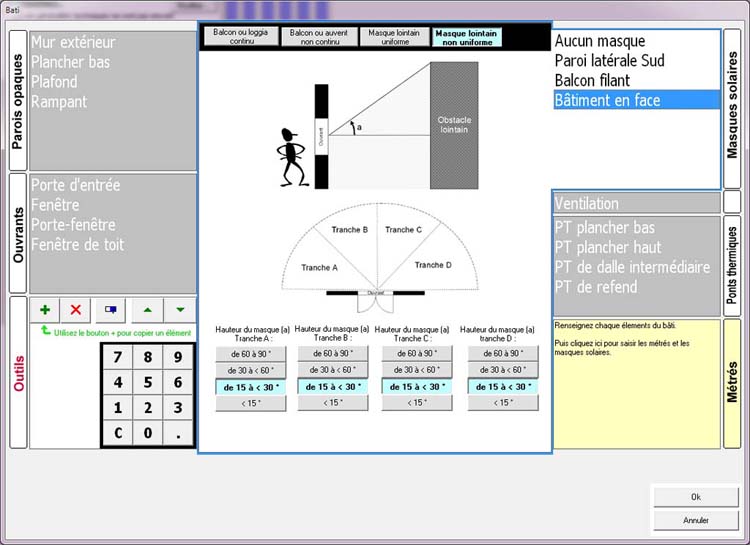The image size is (750, 545).
Task: Select 'Fenêtre de toit' in Ouvrants list
Action: coord(78,245)
